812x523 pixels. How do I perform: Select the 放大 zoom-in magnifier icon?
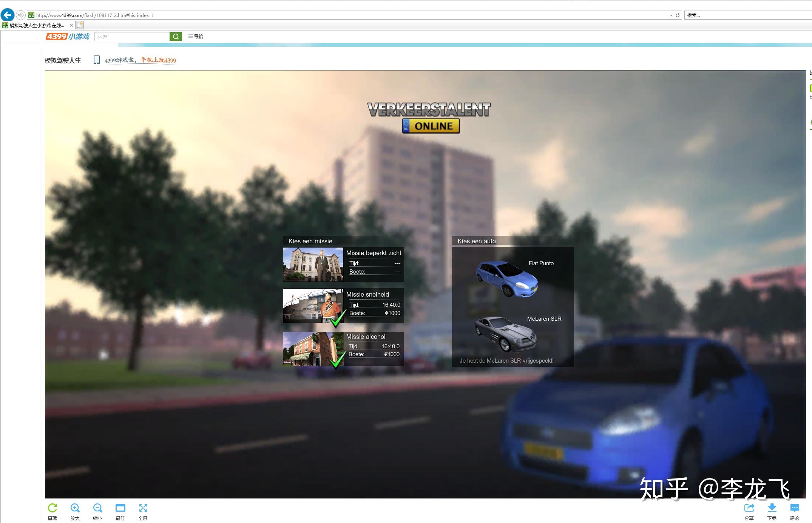[x=75, y=508]
